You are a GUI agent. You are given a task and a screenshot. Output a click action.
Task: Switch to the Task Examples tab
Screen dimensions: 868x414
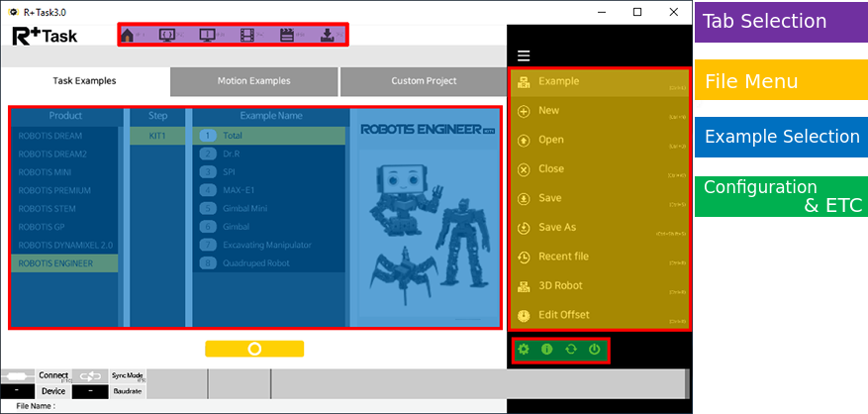(x=85, y=81)
